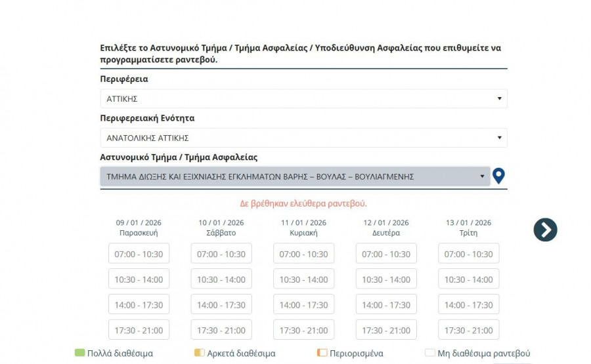Click the 09 / 01 / 2026 Παρασκευή date header
Image resolution: width=591 pixels, height=364 pixels.
[x=139, y=228]
